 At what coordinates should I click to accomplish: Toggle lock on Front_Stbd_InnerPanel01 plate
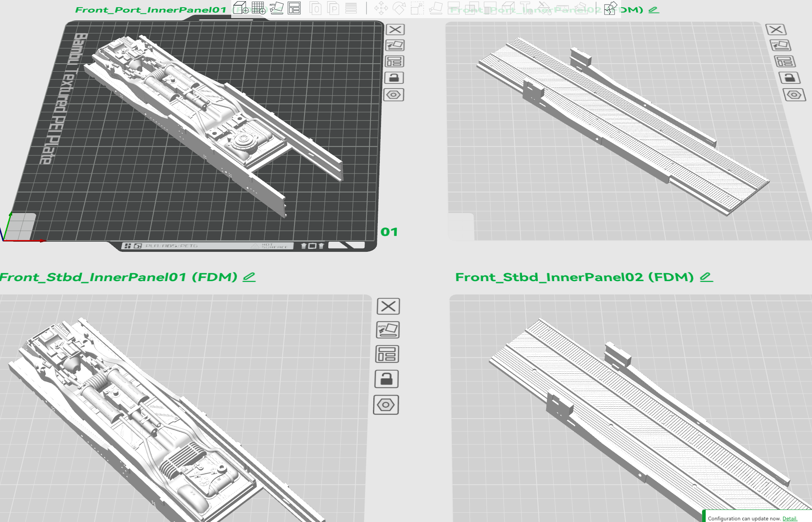point(387,379)
